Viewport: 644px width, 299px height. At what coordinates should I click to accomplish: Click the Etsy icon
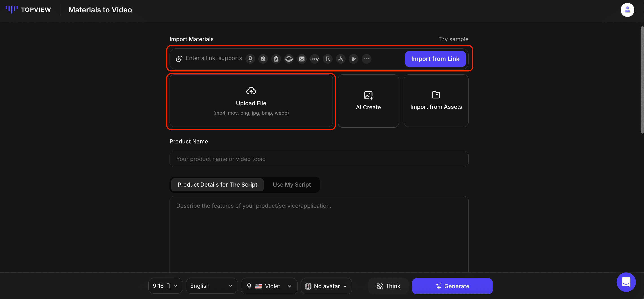coord(327,59)
